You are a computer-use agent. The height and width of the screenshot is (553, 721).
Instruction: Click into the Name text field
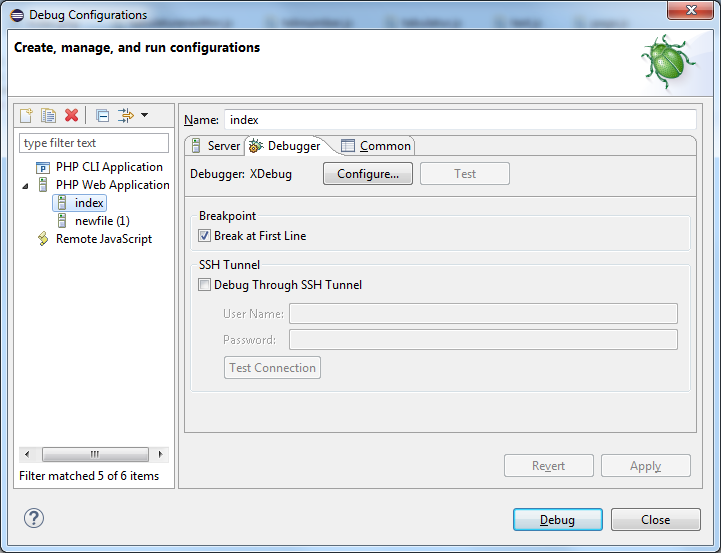460,120
